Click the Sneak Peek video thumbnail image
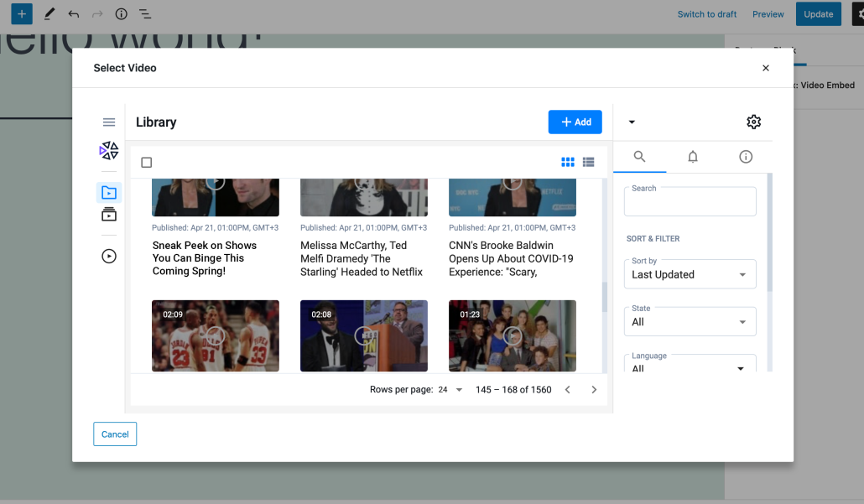864x504 pixels. [x=216, y=197]
